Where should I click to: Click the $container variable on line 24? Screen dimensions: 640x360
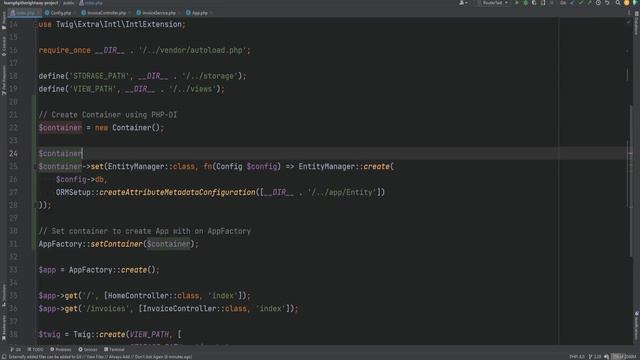click(x=60, y=153)
